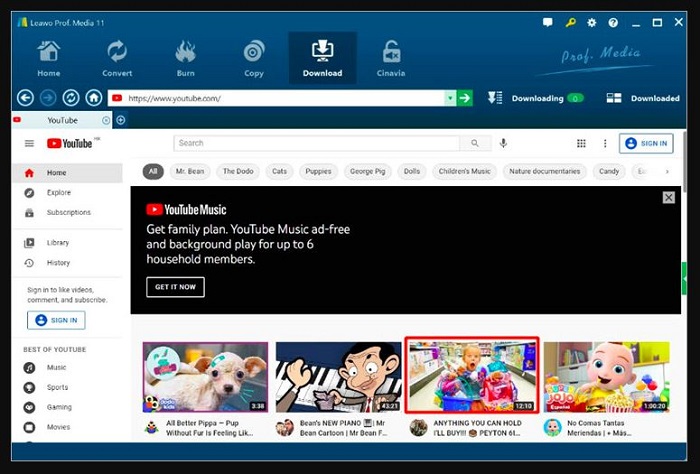This screenshot has width=700, height=474.
Task: Open History in sidebar
Action: (x=67, y=263)
